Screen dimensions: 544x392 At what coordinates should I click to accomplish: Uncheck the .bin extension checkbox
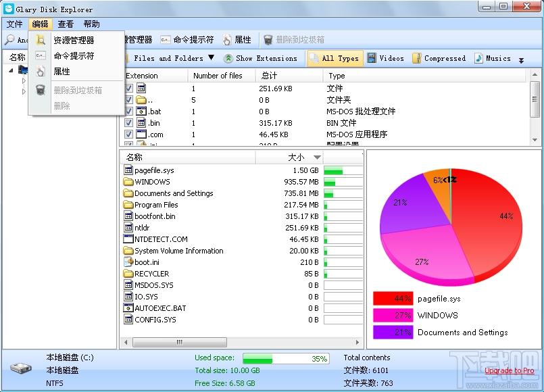(x=128, y=123)
